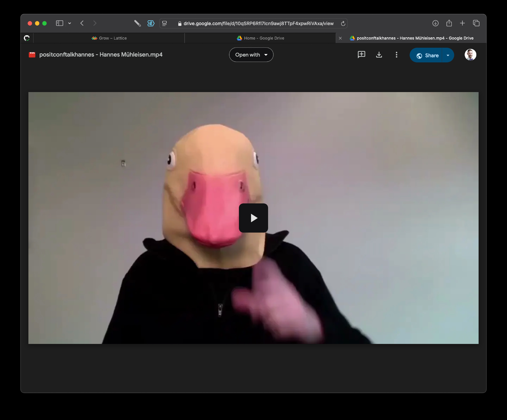Show Safari downloads list
Image resolution: width=507 pixels, height=420 pixels.
pos(435,23)
